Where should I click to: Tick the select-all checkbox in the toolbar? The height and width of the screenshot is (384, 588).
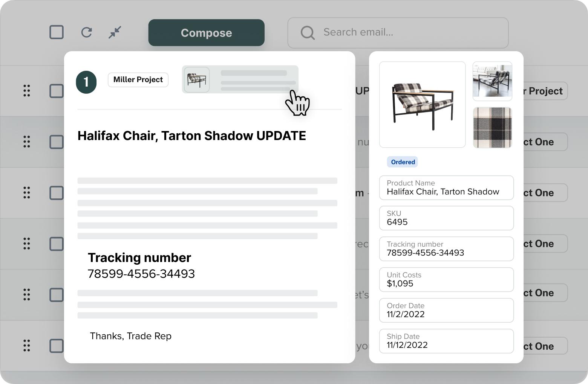coord(57,32)
